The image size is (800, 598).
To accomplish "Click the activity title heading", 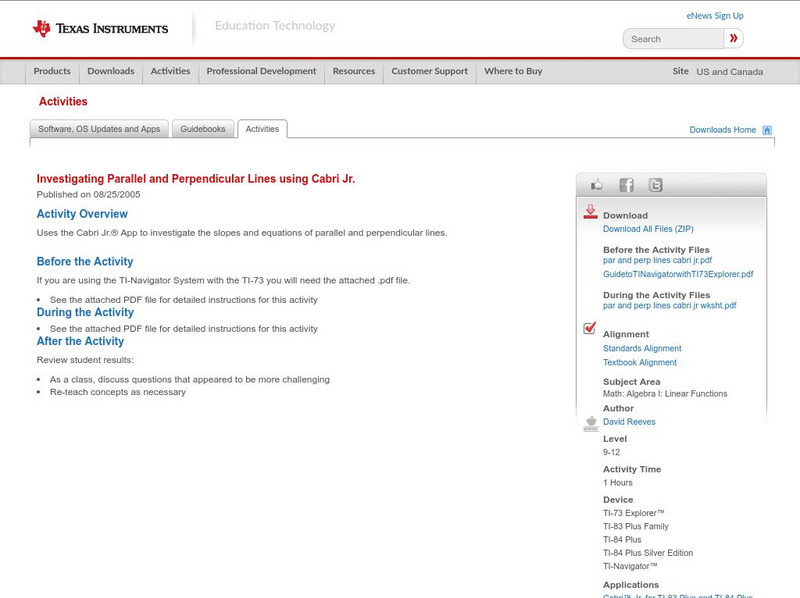I will [x=195, y=179].
